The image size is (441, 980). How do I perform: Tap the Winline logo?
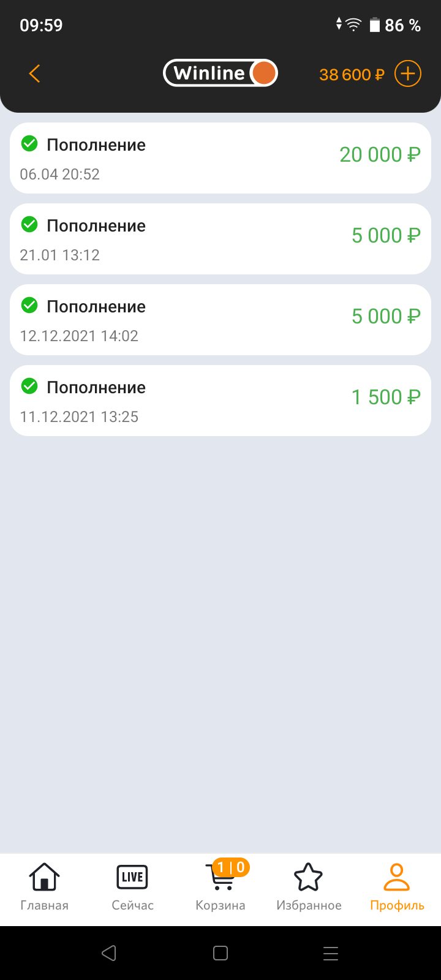point(221,73)
